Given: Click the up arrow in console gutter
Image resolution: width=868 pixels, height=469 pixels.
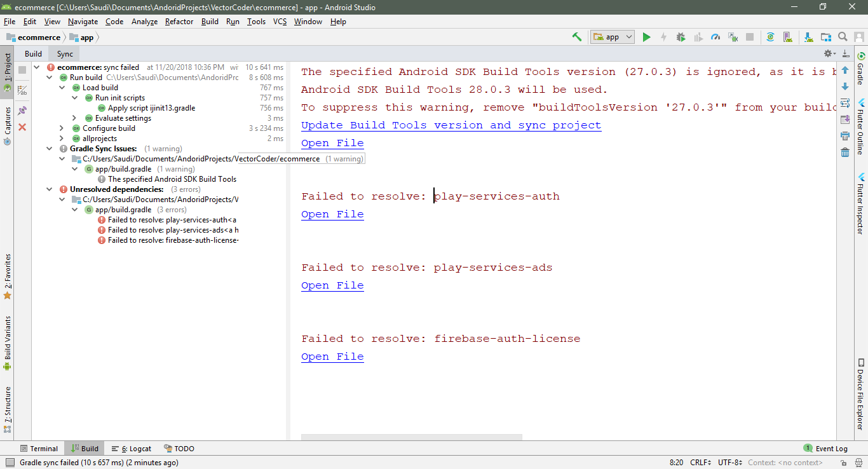Looking at the screenshot, I should pos(845,70).
